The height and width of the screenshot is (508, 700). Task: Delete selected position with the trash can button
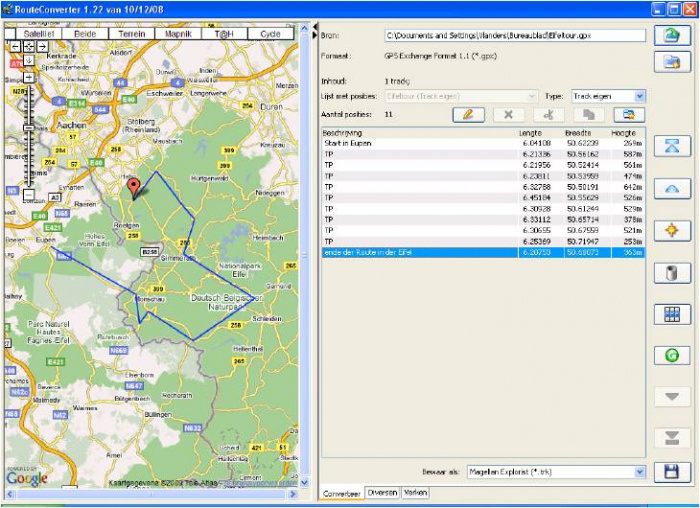[x=672, y=273]
